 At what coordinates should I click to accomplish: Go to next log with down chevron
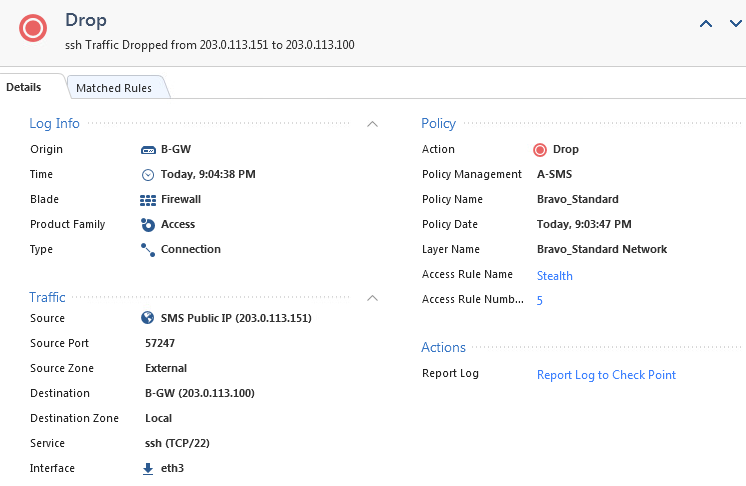[736, 23]
